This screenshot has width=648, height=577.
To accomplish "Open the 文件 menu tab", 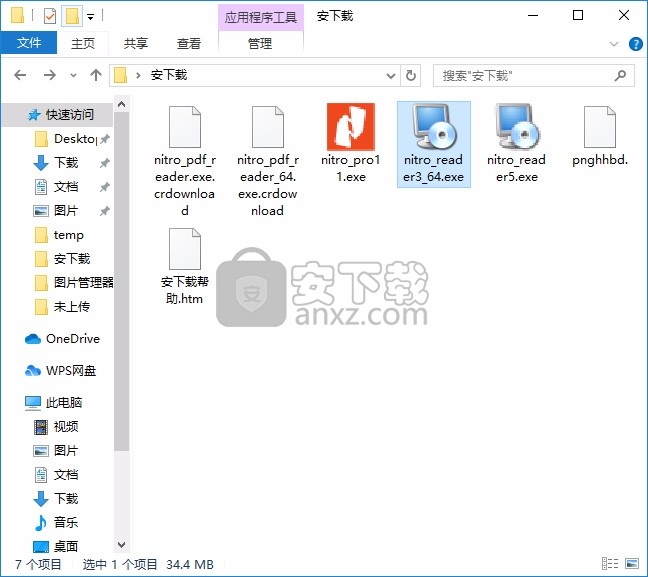I will (29, 43).
